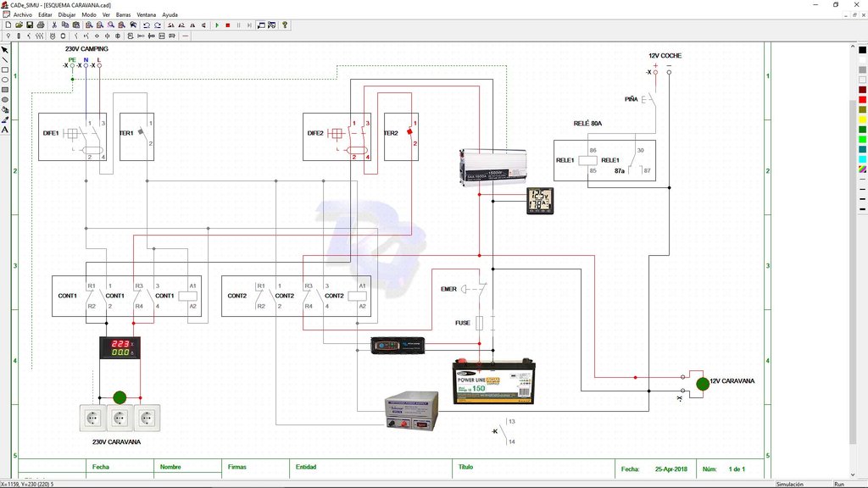Stop the circuit simulation
868x488 pixels.
pos(227,25)
